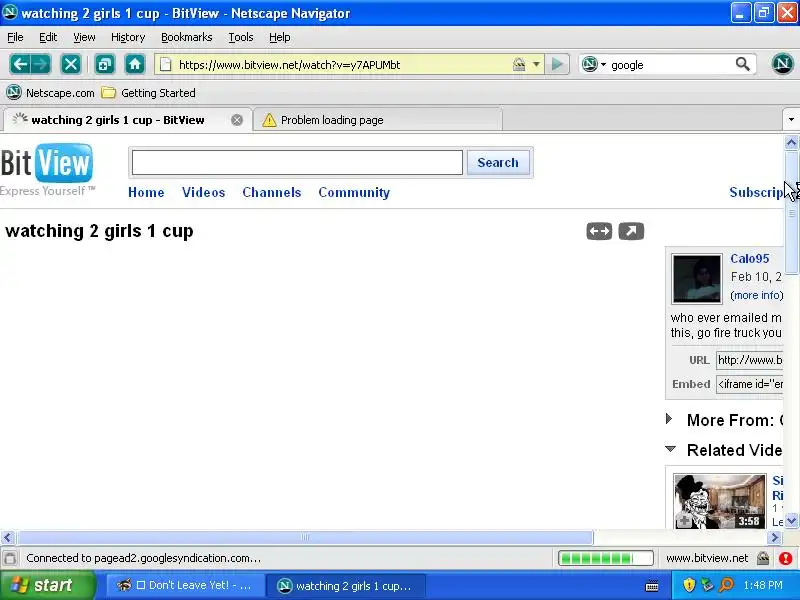Click the magnifier tray icon
Screen dimensions: 800x600
coord(726,585)
